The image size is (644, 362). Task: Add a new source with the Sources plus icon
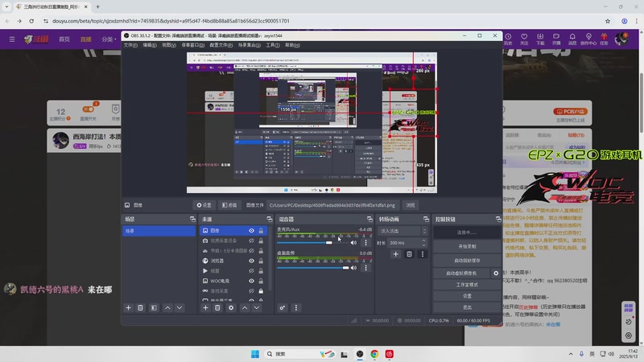click(x=205, y=308)
